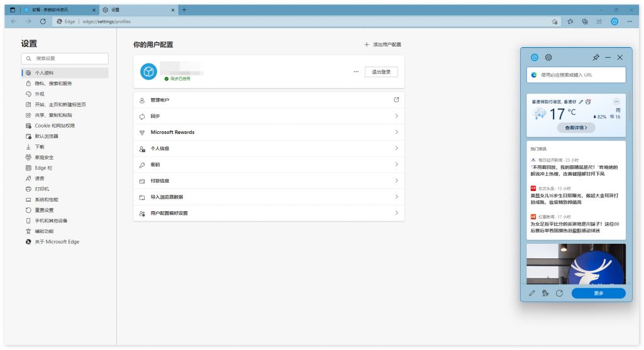Pin the Edge bar panel
The width and height of the screenshot is (644, 350).
596,57
